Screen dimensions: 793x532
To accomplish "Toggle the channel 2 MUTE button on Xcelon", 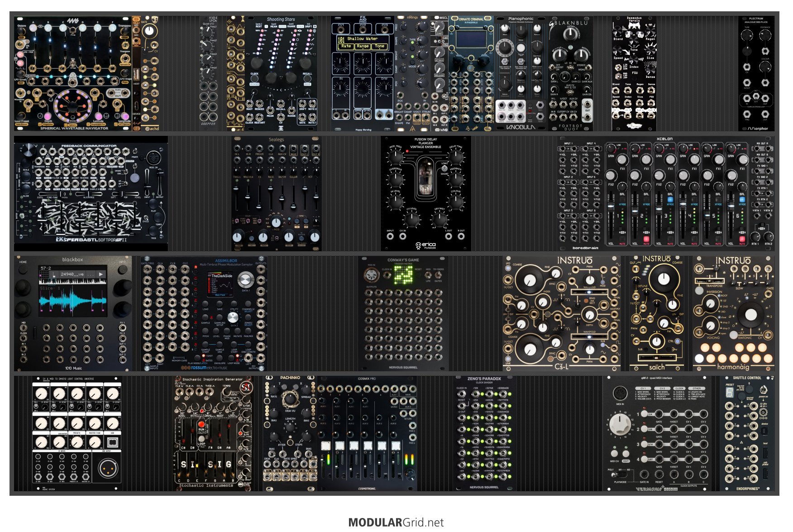I will pos(646,239).
